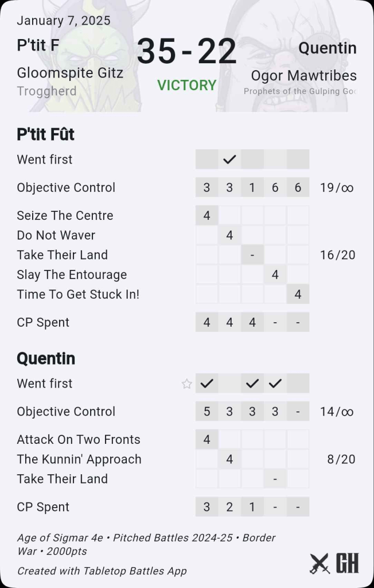Click the January 7, 2025 date
The width and height of the screenshot is (374, 588).
[64, 21]
